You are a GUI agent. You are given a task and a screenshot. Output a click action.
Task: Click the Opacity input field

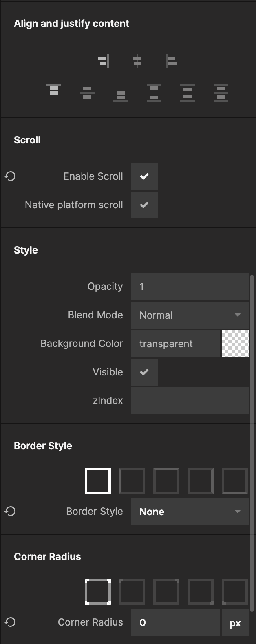(190, 287)
